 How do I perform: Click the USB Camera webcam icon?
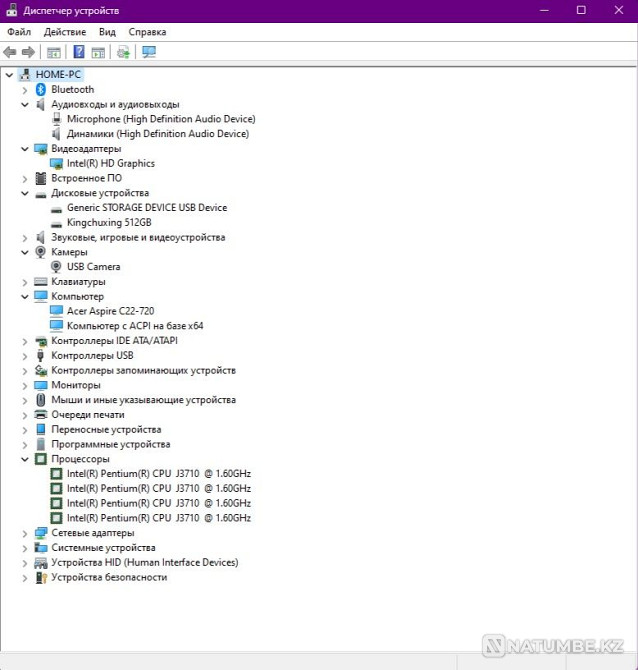click(x=56, y=267)
